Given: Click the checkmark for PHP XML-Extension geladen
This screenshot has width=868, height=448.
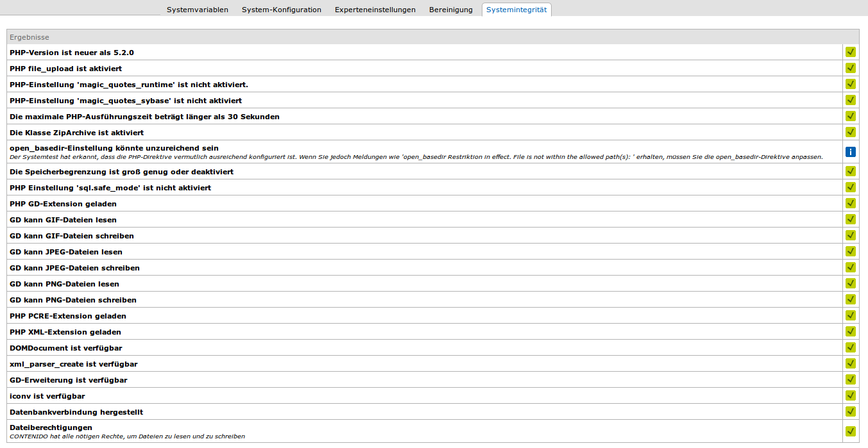Looking at the screenshot, I should point(851,331).
